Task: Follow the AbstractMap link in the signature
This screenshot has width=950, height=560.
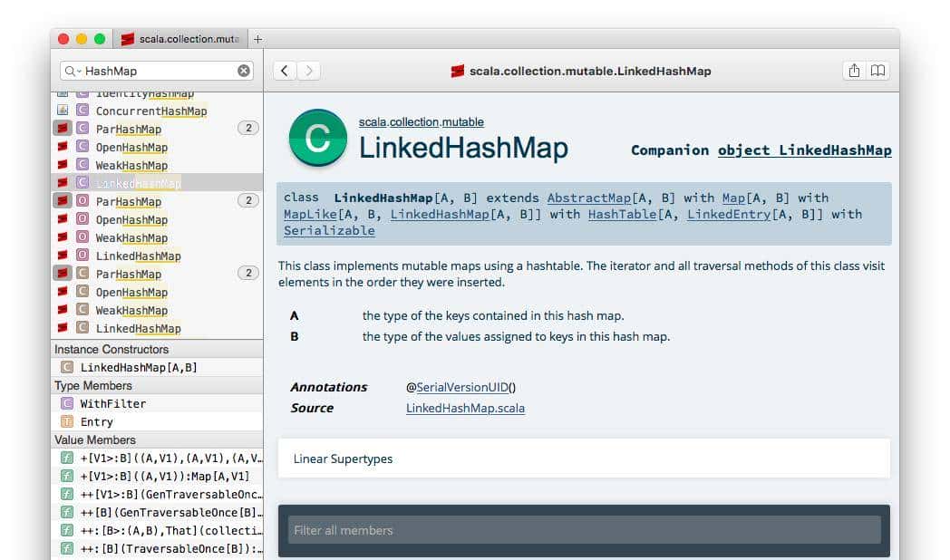Action: (589, 198)
